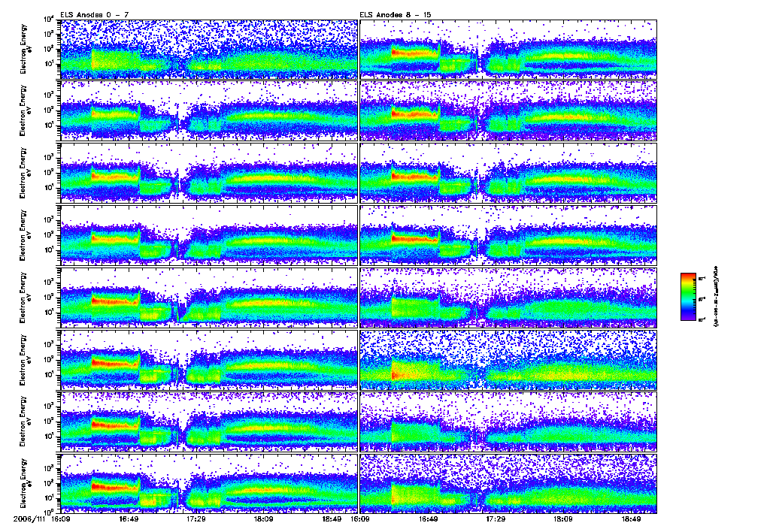Open the fifth spectrogram in the Anodes 0 - 7 column
Screen dimensions: 770x532
[x=209, y=298]
